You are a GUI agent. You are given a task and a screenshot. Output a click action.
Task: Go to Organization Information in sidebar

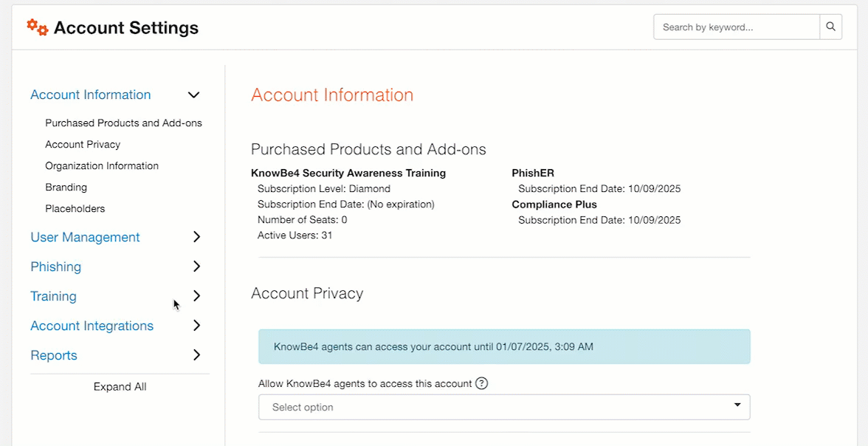pyautogui.click(x=102, y=165)
